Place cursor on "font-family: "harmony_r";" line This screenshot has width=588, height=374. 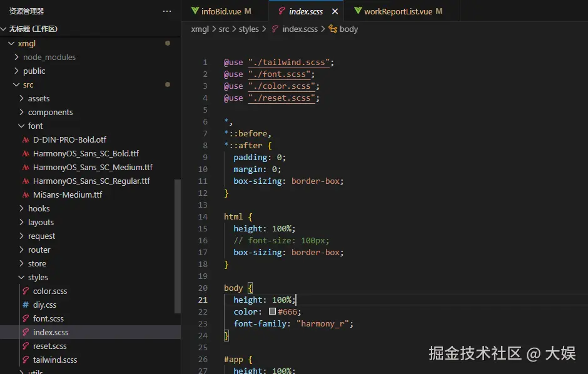coord(293,324)
